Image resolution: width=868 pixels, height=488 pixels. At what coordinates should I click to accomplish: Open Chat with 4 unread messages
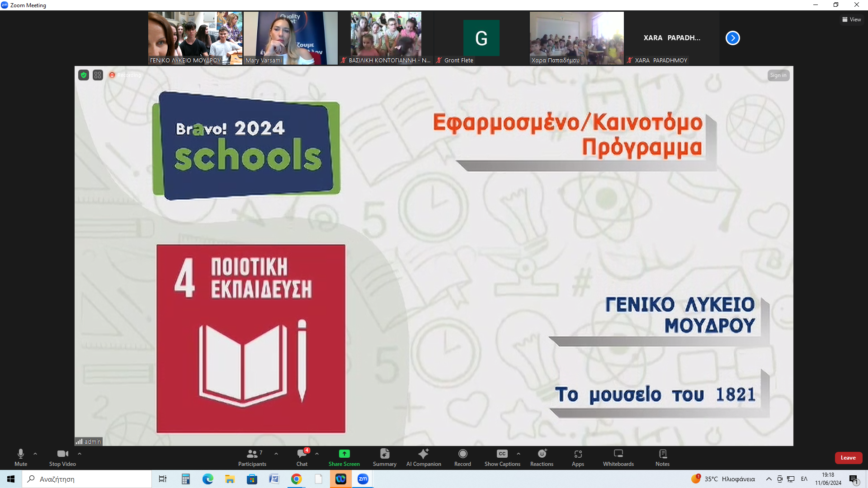click(x=302, y=454)
